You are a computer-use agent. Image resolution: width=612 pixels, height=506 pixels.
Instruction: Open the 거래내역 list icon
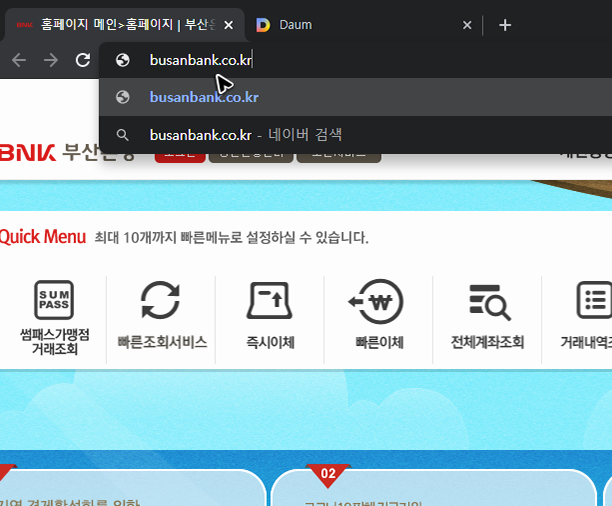click(x=594, y=300)
